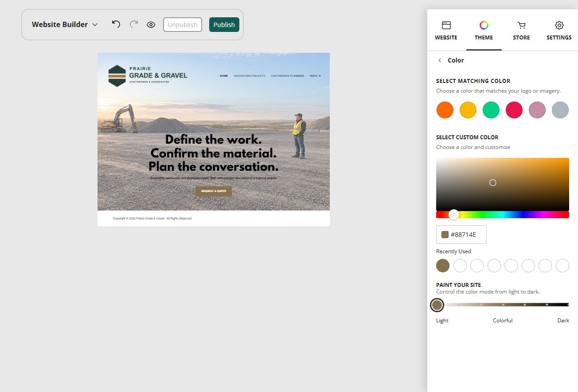Click the rainbow hue slider bar
Screen dimensions: 578x392
click(503, 215)
